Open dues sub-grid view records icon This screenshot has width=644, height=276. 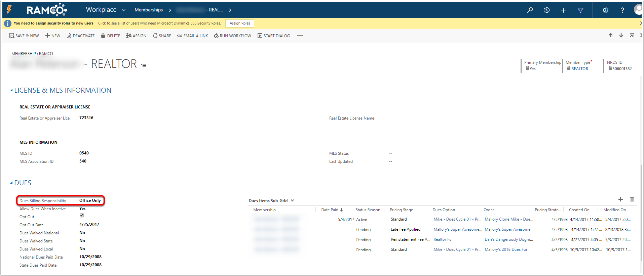(632, 199)
